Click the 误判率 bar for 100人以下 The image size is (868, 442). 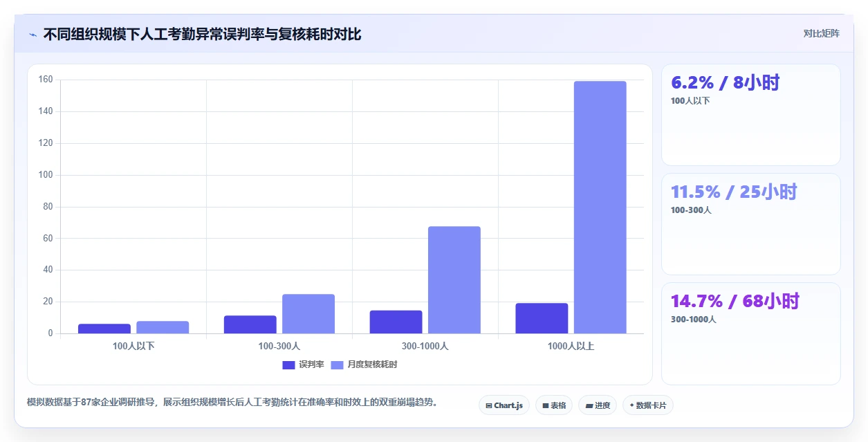tap(104, 329)
